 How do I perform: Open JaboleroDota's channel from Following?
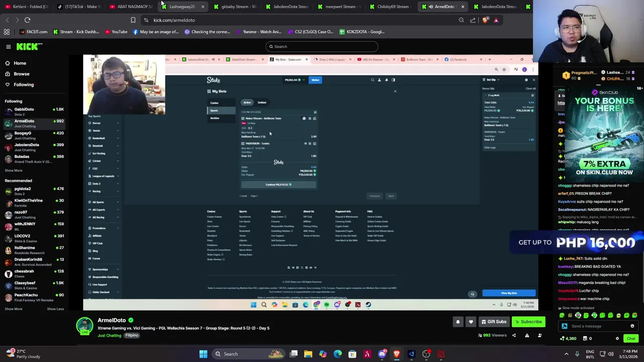(35, 147)
